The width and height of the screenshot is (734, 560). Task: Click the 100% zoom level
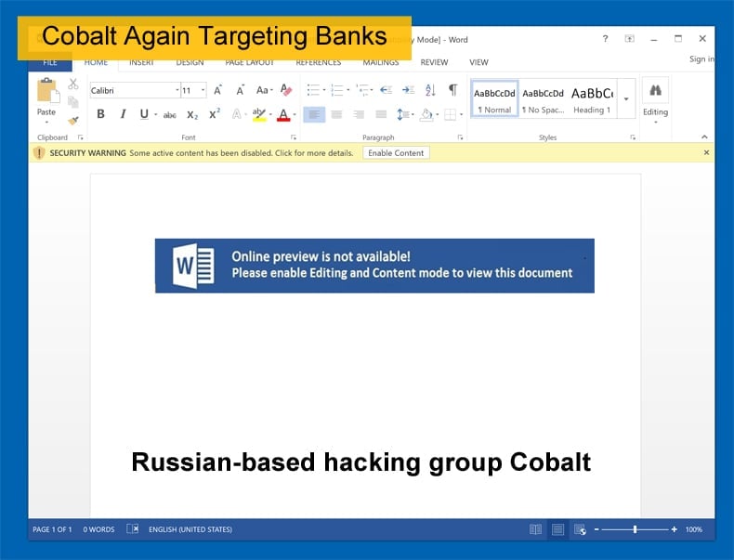(x=694, y=529)
